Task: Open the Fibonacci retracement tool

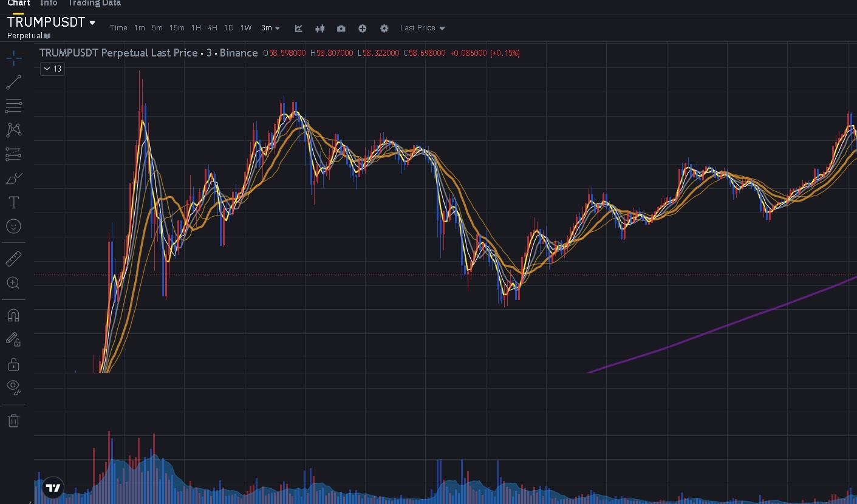Action: point(13,106)
